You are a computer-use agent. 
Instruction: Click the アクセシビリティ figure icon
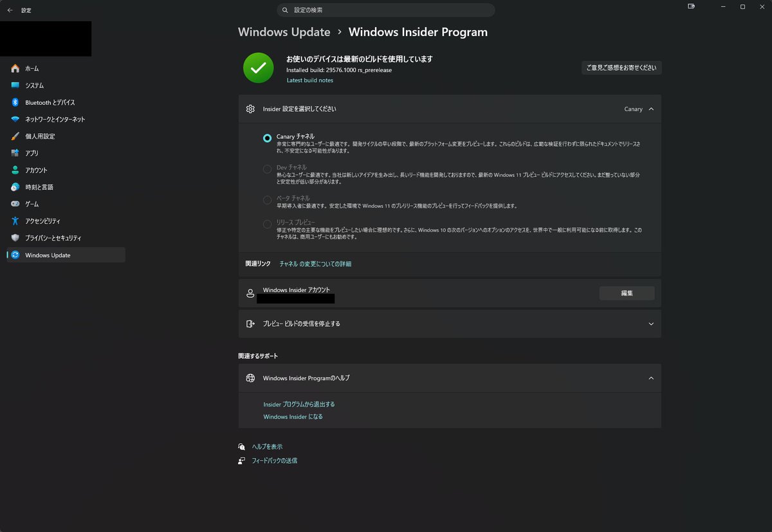pos(15,221)
